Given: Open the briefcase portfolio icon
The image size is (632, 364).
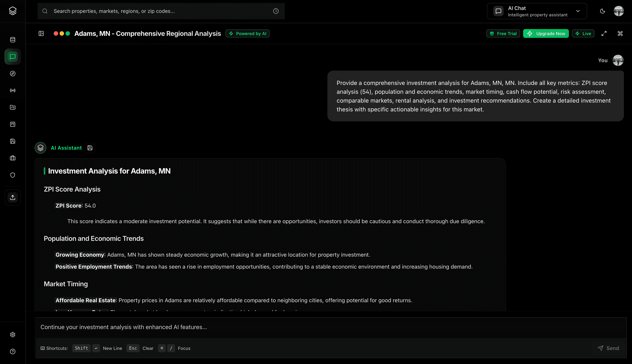Looking at the screenshot, I should pos(13,158).
